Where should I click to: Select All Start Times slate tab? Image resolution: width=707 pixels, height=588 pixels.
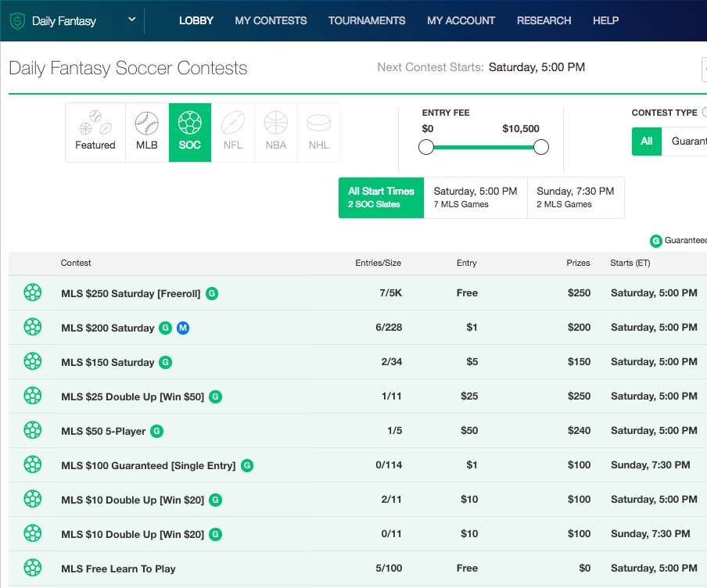coord(381,198)
